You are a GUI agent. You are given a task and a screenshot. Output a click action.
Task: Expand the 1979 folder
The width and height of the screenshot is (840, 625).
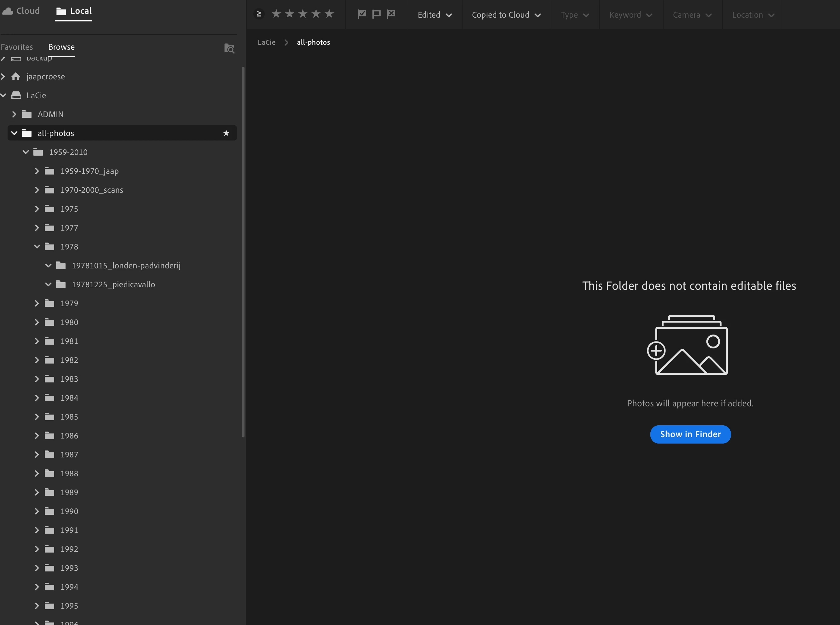(x=37, y=303)
